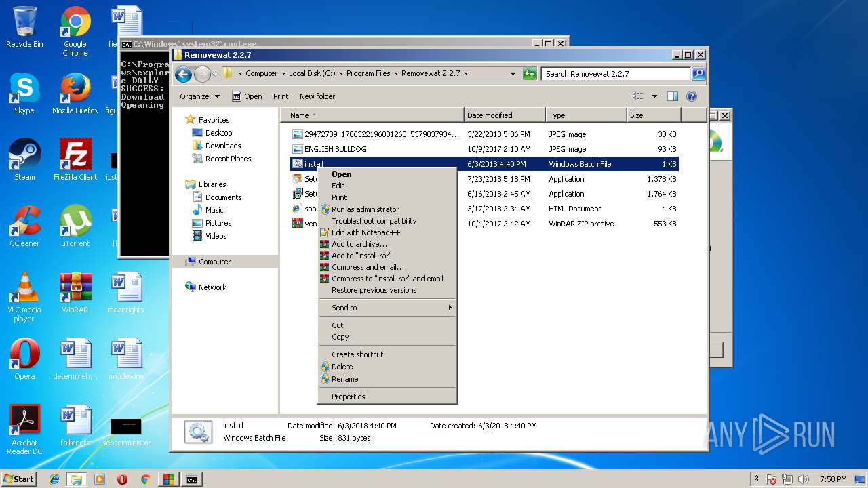Image resolution: width=868 pixels, height=488 pixels.
Task: Open Explorer help question mark icon
Action: pos(692,96)
